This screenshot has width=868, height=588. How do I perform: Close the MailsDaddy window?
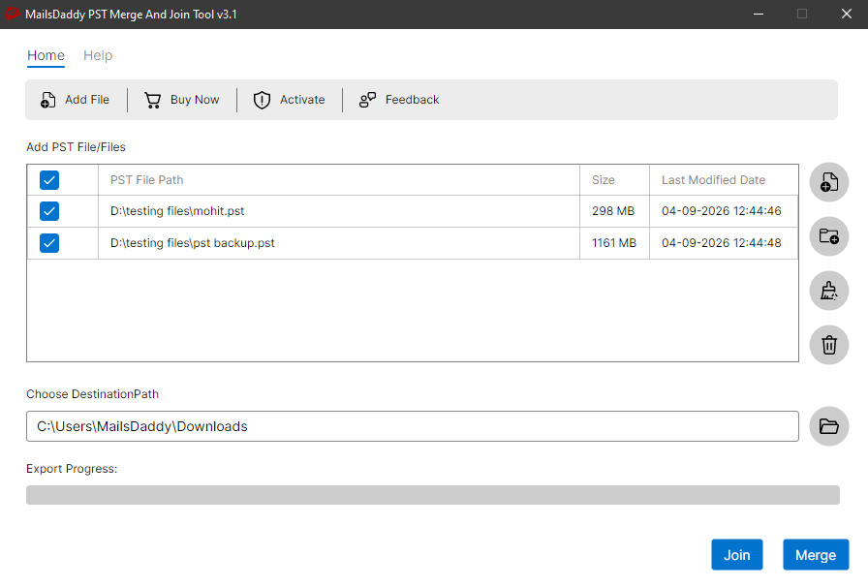click(x=847, y=14)
